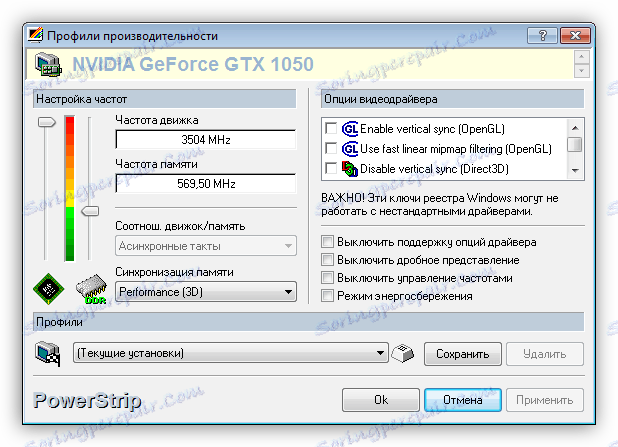Click the PowerStrip title bar icon
Image resolution: width=618 pixels, height=447 pixels.
(35, 35)
